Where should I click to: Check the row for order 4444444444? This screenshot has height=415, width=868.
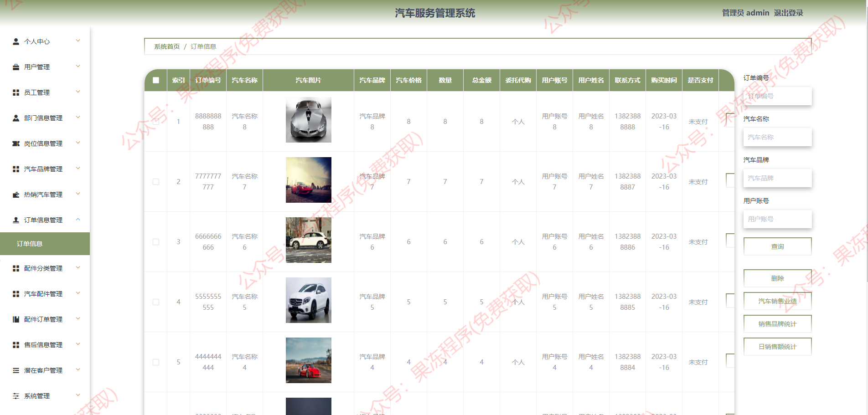click(x=156, y=362)
